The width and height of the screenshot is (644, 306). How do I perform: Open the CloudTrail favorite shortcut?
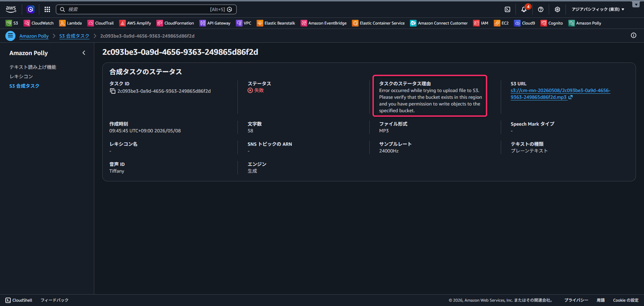(101, 23)
